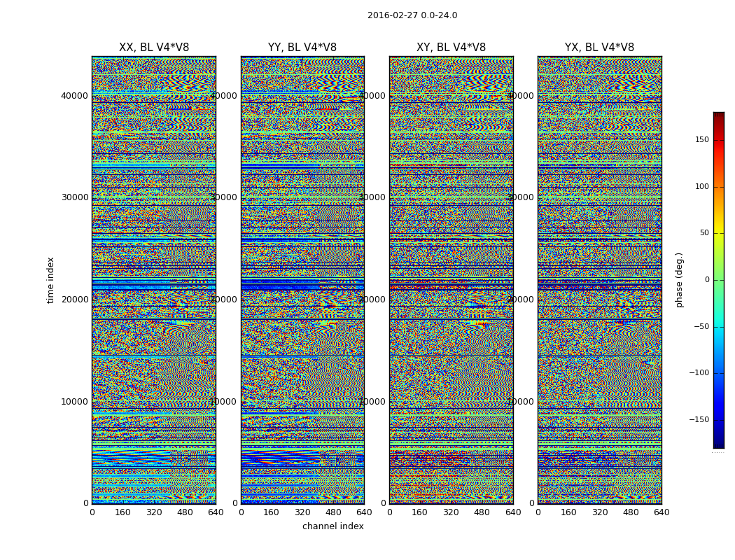Click inside the YX phase plot
The image size is (735, 560).
pos(599,280)
